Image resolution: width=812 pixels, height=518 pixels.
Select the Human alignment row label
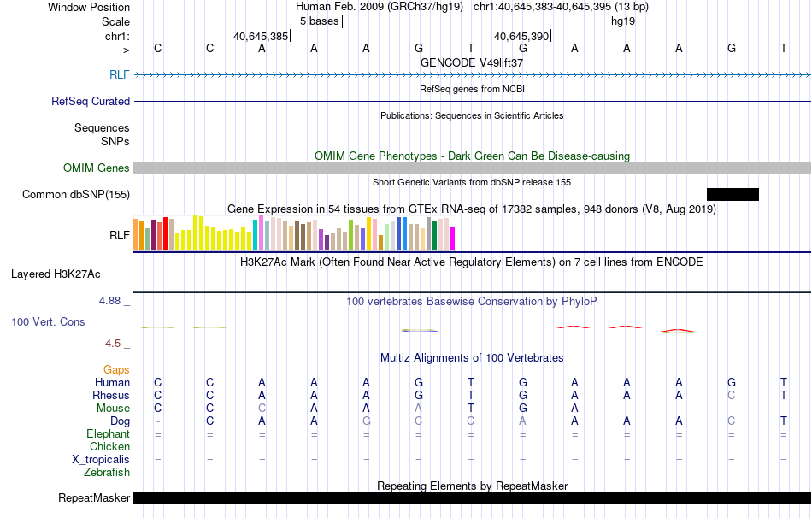click(112, 382)
